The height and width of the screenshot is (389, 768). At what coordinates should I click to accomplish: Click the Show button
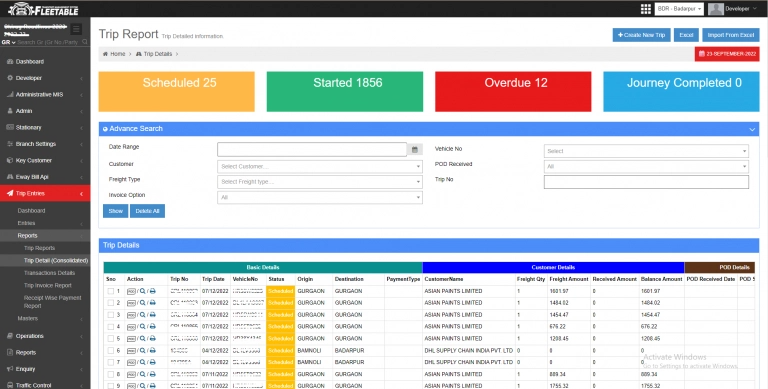coord(116,211)
